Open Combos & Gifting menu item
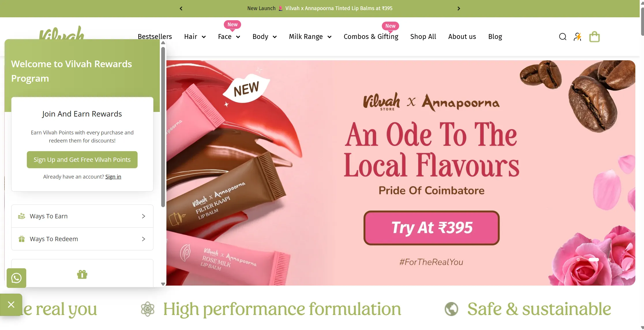The width and height of the screenshot is (644, 330). (371, 37)
